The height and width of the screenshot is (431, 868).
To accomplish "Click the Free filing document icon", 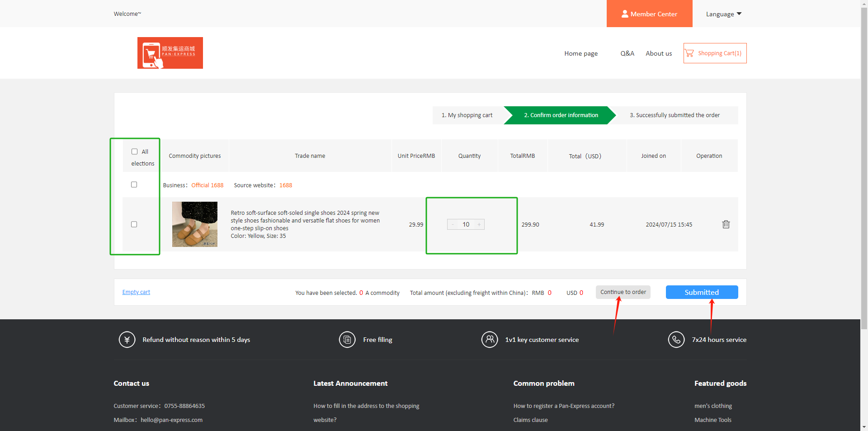I will coord(347,340).
